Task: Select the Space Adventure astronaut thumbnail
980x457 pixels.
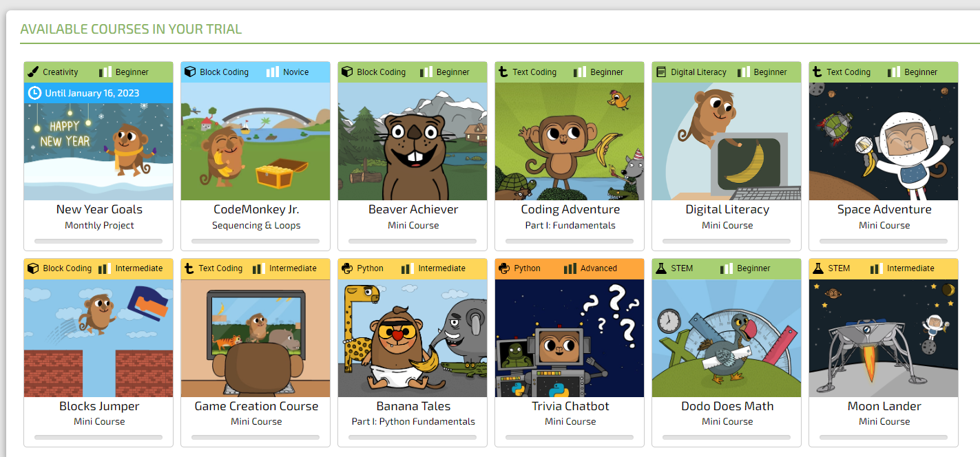Action: click(x=884, y=142)
